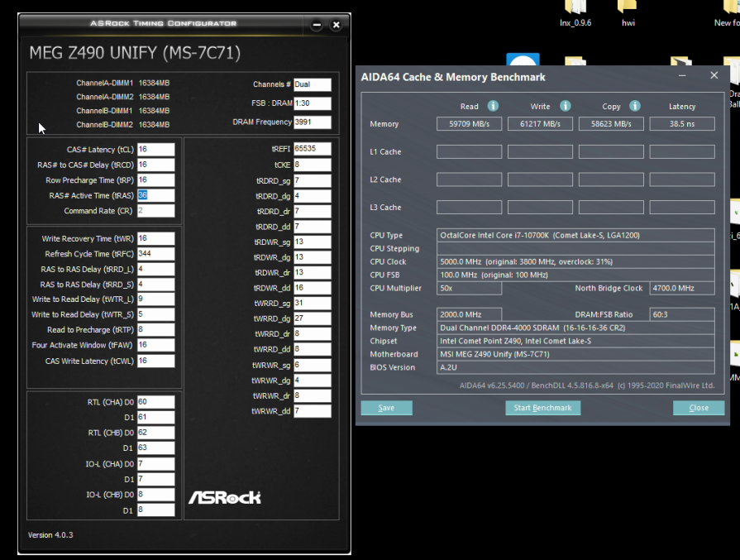Click the Memory Write result 61217 MB/s
740x560 pixels.
(x=540, y=124)
